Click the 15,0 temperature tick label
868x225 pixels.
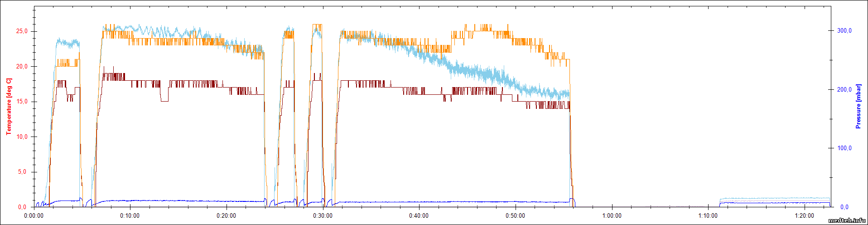[x=22, y=102]
